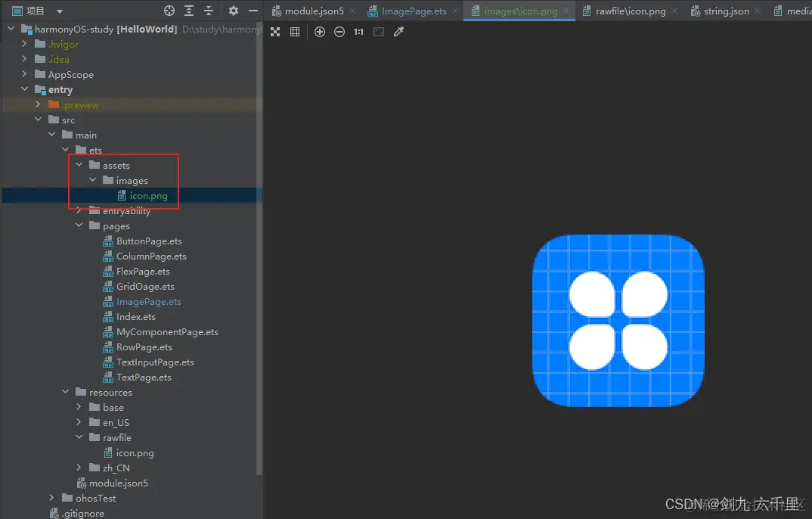Click the expand all icon in project panel
The image size is (812, 519).
pos(189,11)
